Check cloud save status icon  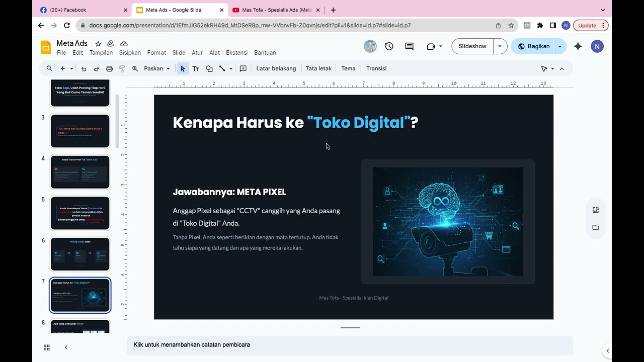point(124,44)
